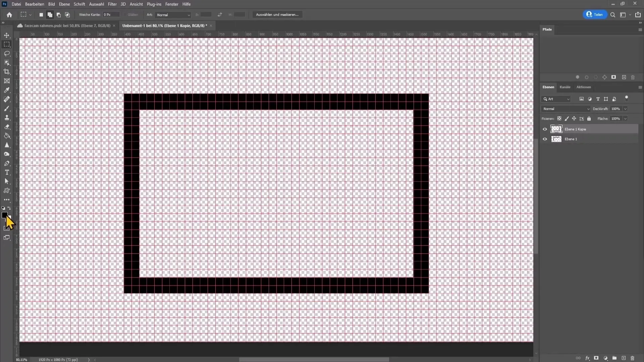The height and width of the screenshot is (362, 644).
Task: Select the Move tool
Action: [x=7, y=35]
